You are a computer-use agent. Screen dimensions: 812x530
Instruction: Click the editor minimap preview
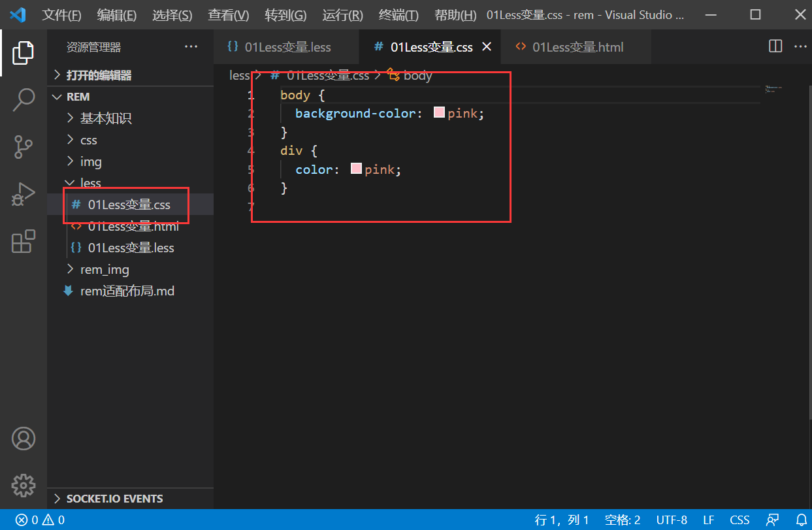pos(774,89)
